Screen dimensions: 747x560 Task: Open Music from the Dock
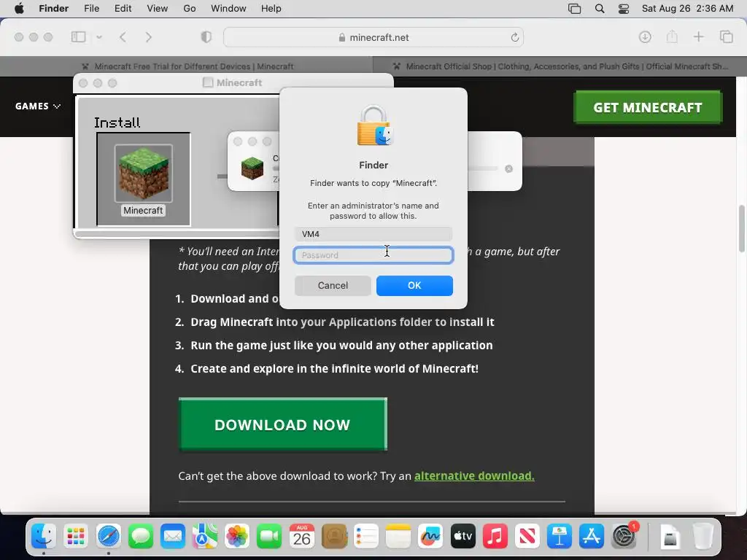coord(495,537)
